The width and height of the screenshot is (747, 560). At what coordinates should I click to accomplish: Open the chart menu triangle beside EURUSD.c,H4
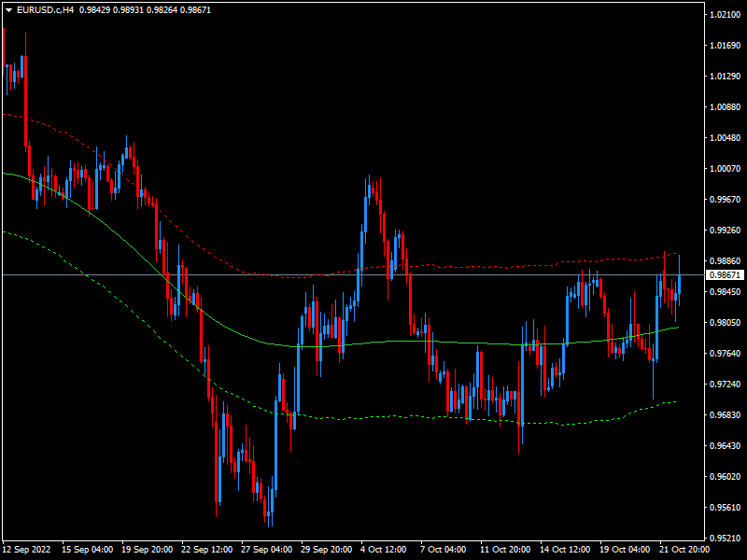(8, 10)
